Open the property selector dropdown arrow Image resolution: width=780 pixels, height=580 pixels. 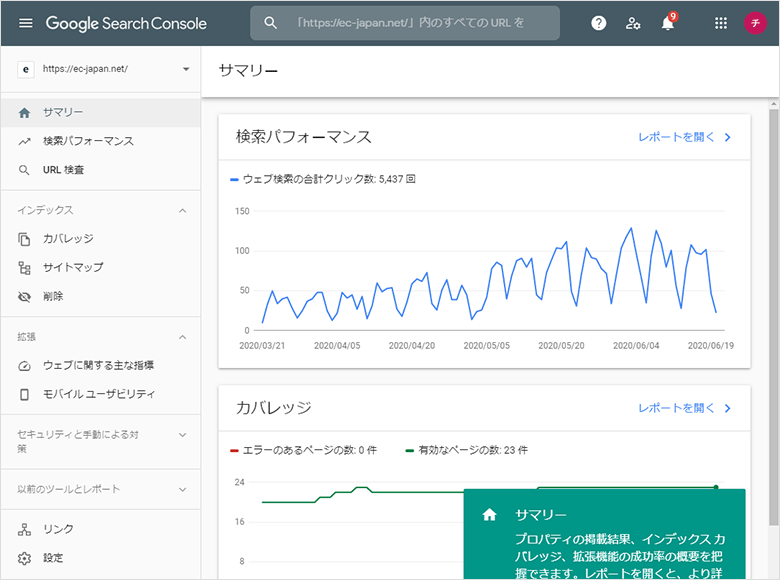coord(186,69)
